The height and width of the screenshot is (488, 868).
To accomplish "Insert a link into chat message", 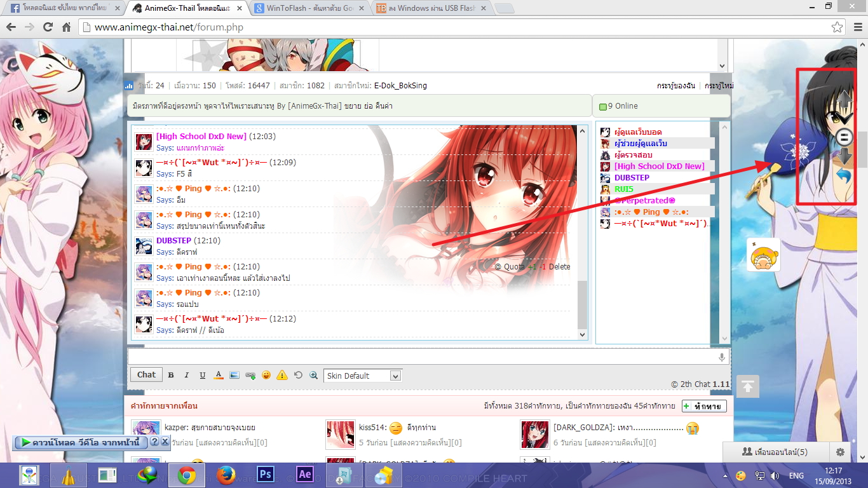I will click(x=250, y=376).
